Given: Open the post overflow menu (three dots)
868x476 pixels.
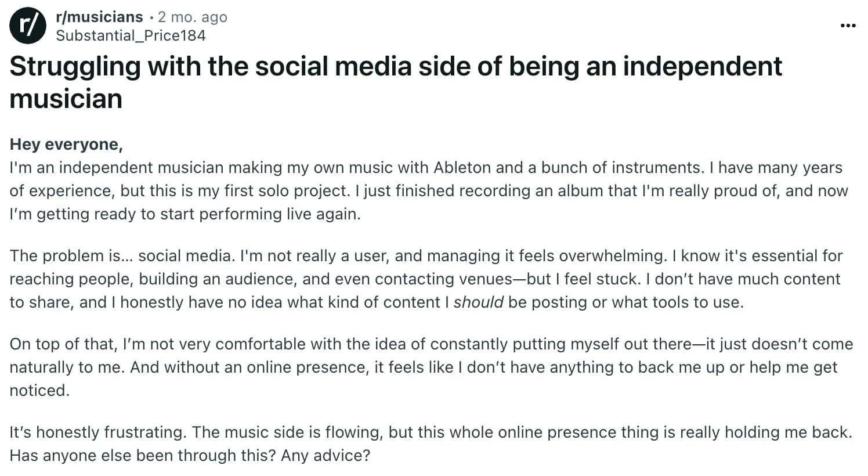Looking at the screenshot, I should pos(848,25).
